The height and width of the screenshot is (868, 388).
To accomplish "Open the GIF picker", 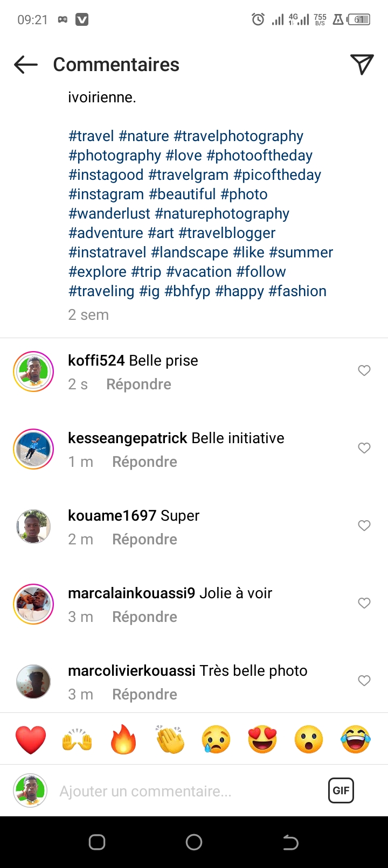I will pos(341,790).
